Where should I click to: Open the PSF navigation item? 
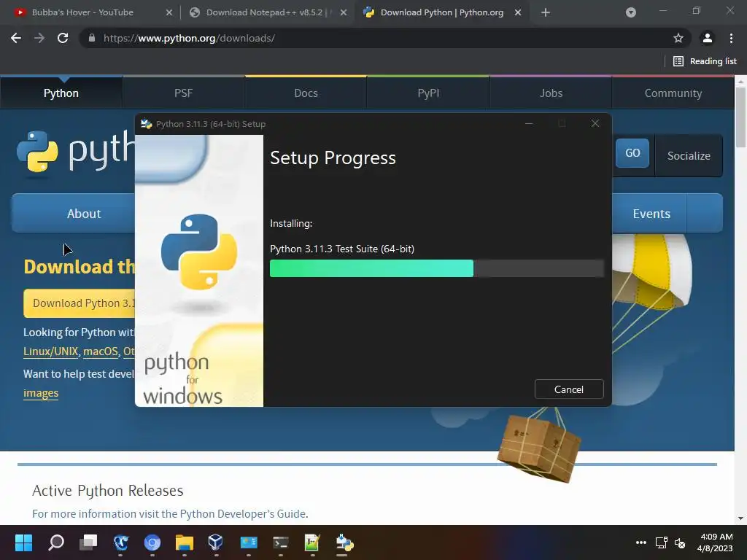(183, 93)
